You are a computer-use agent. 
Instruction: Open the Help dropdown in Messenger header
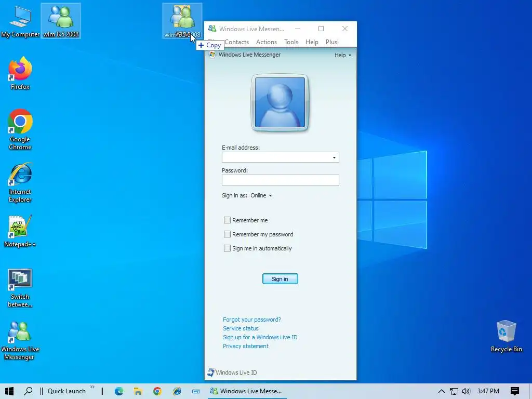343,55
